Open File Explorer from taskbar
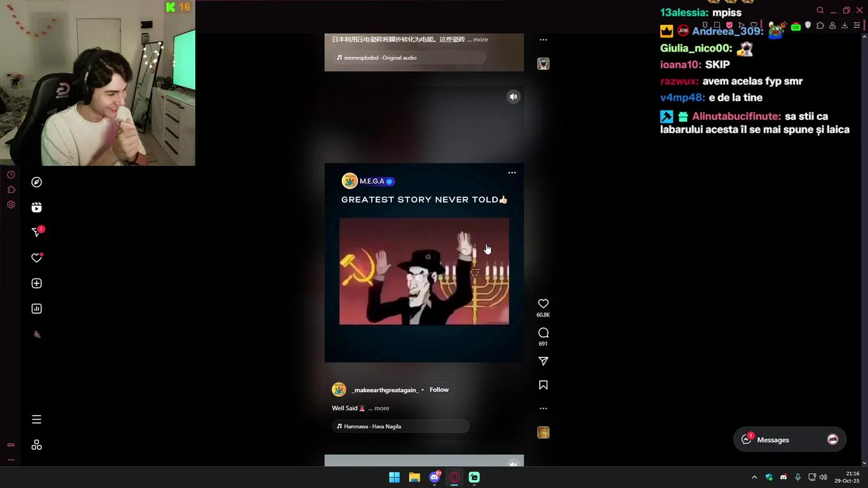The height and width of the screenshot is (488, 868). tap(414, 478)
